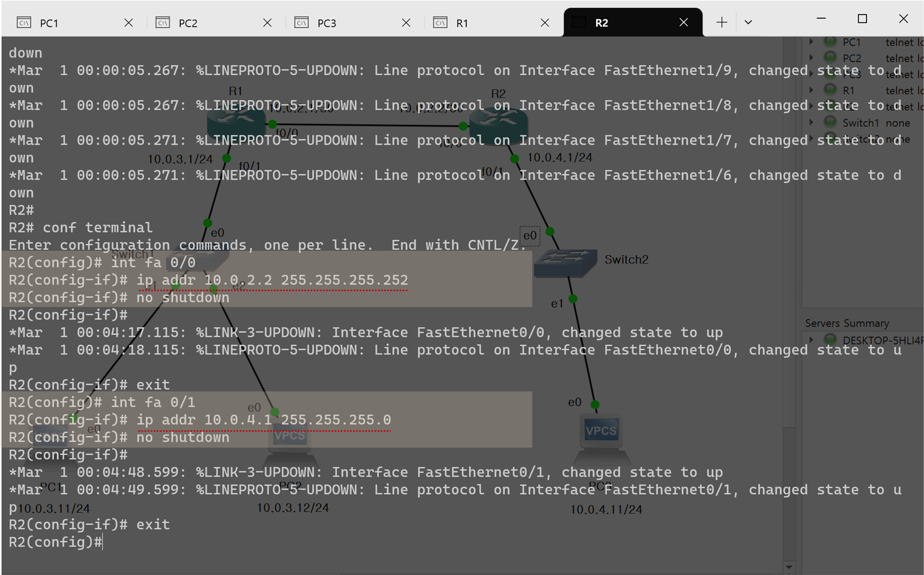
Task: Click the terminal scrollbar down arrow
Action: [789, 567]
